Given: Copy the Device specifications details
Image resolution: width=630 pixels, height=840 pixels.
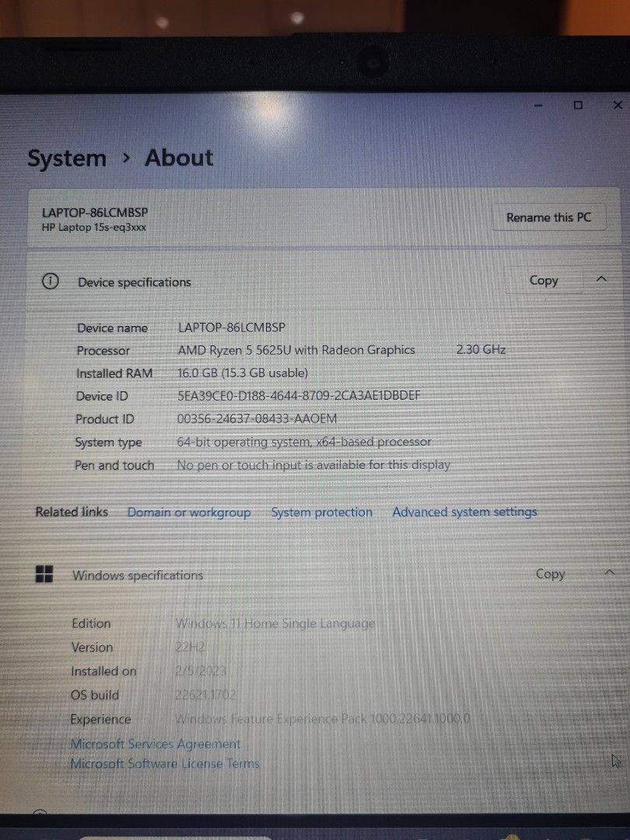Looking at the screenshot, I should click(543, 280).
